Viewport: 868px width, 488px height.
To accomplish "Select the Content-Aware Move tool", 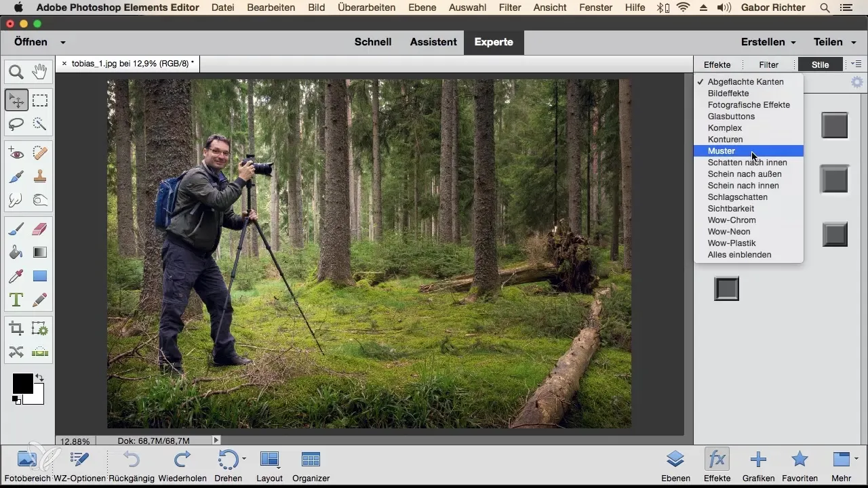I will pyautogui.click(x=16, y=352).
